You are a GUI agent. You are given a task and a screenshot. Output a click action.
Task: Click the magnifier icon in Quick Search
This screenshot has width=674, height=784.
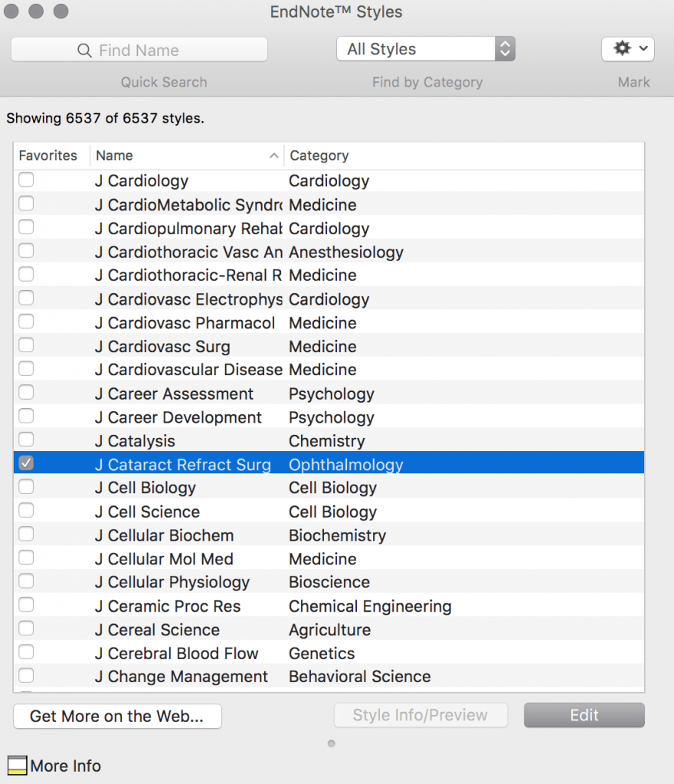(84, 51)
